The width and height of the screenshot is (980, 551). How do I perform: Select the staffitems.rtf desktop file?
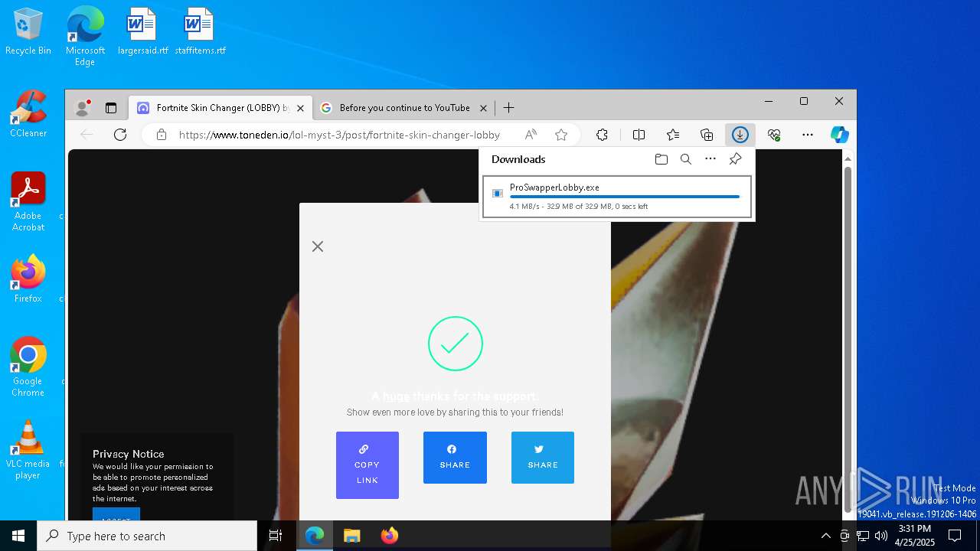[x=200, y=31]
